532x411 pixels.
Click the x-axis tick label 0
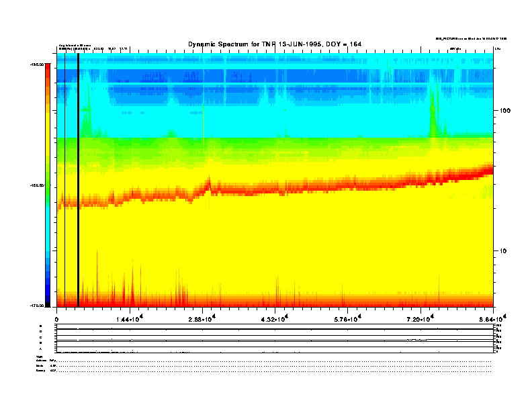coord(57,319)
